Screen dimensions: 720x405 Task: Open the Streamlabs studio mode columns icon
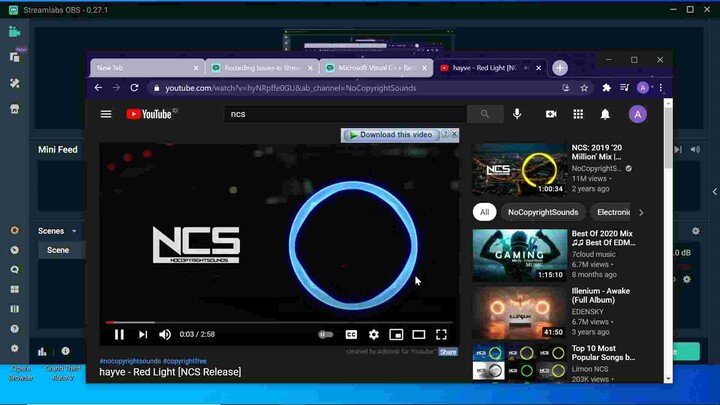click(x=15, y=309)
